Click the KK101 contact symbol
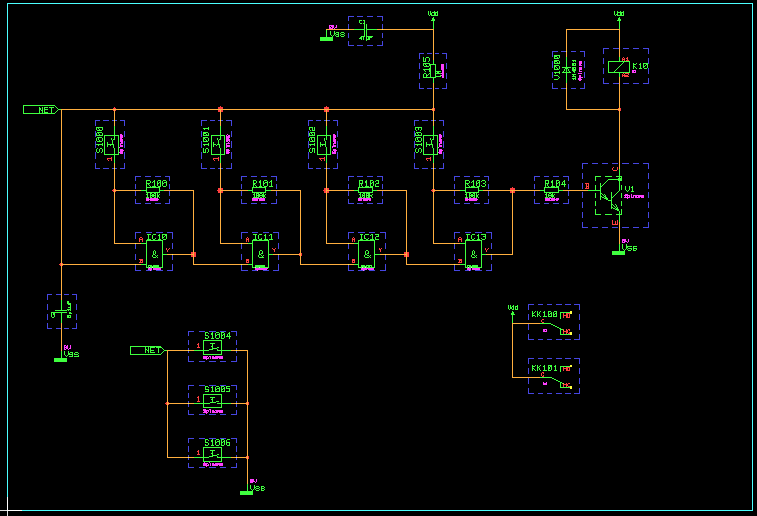This screenshot has height=516, width=757. (x=553, y=376)
